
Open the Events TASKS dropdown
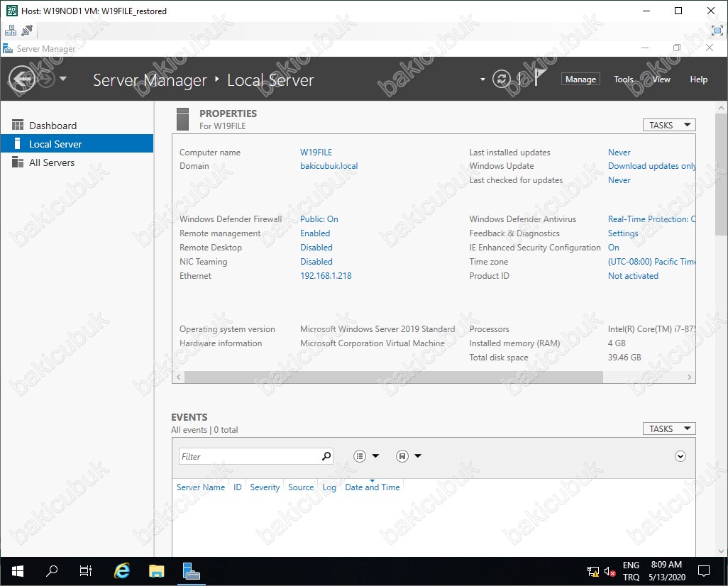click(x=669, y=429)
